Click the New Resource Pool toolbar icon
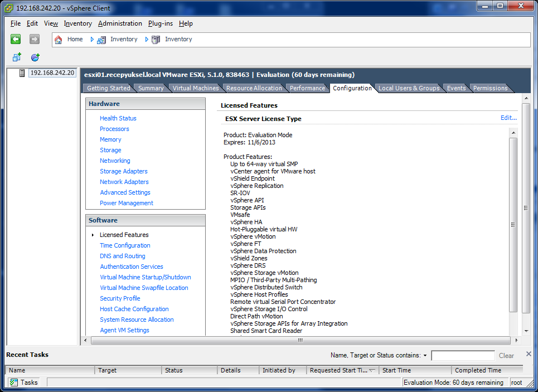538x392 pixels. (35, 57)
